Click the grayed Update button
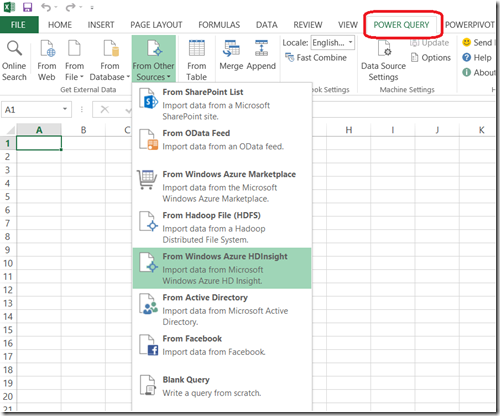 coord(429,43)
